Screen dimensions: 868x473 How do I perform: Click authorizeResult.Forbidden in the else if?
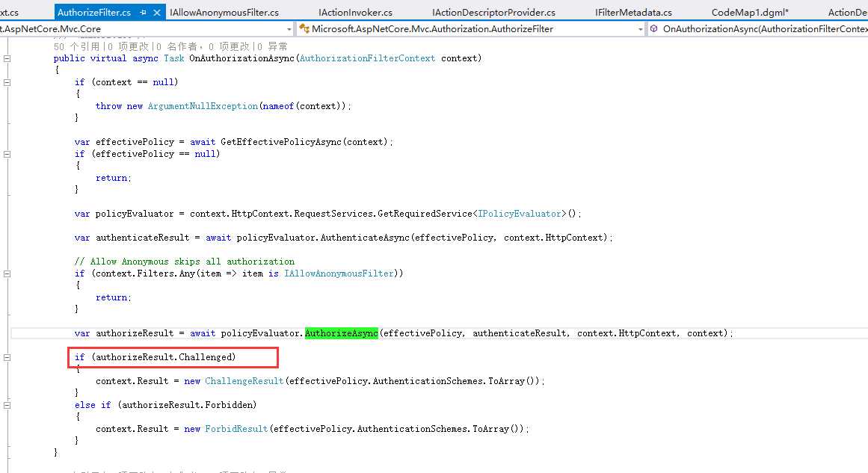coord(187,405)
